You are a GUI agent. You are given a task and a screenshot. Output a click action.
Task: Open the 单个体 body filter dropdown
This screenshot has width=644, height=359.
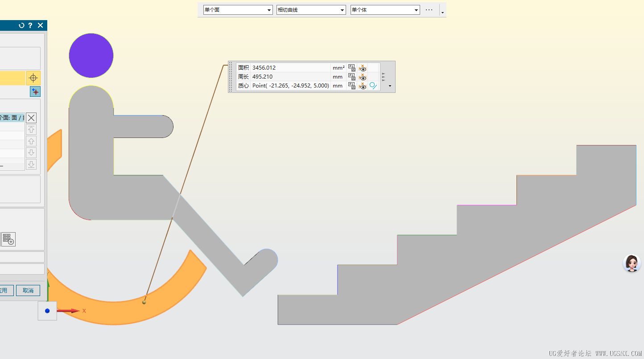[x=385, y=10]
